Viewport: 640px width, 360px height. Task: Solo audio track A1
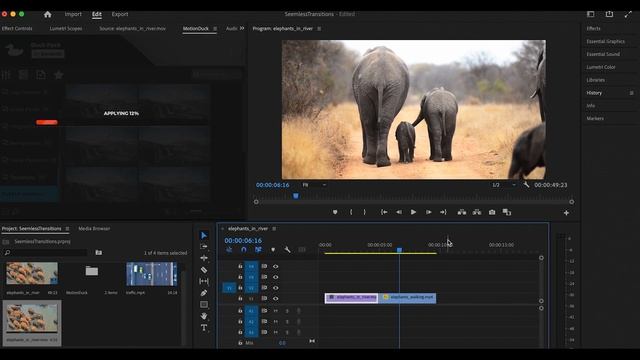pyautogui.click(x=287, y=311)
